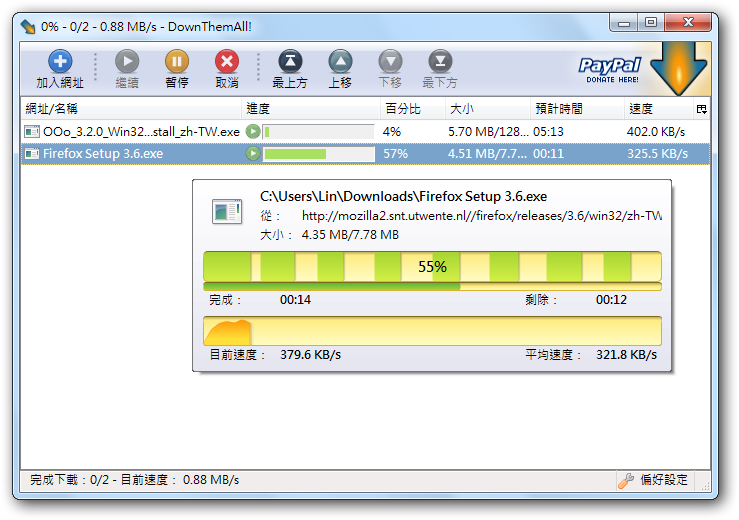The image size is (739, 520).
Task: Click the 00:14 elapsed time value
Action: point(295,300)
